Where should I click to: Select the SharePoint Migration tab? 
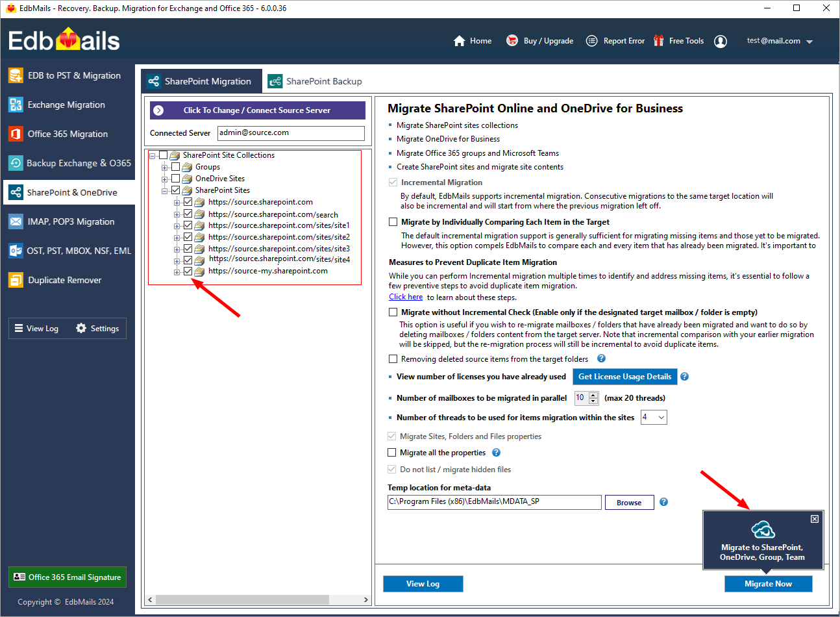(x=201, y=81)
